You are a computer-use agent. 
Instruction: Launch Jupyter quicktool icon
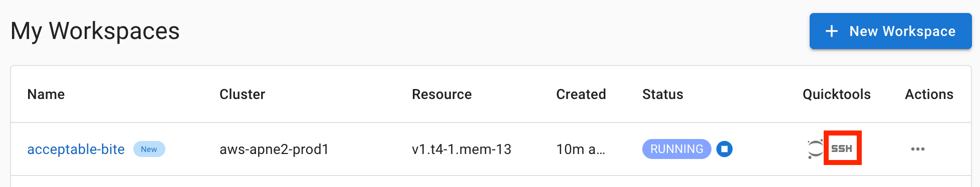[815, 149]
